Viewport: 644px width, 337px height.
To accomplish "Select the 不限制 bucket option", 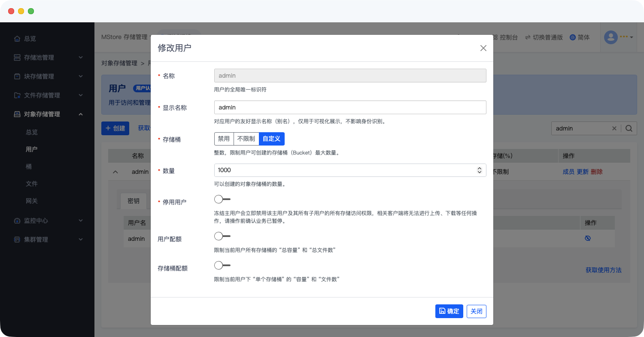I will pos(246,139).
